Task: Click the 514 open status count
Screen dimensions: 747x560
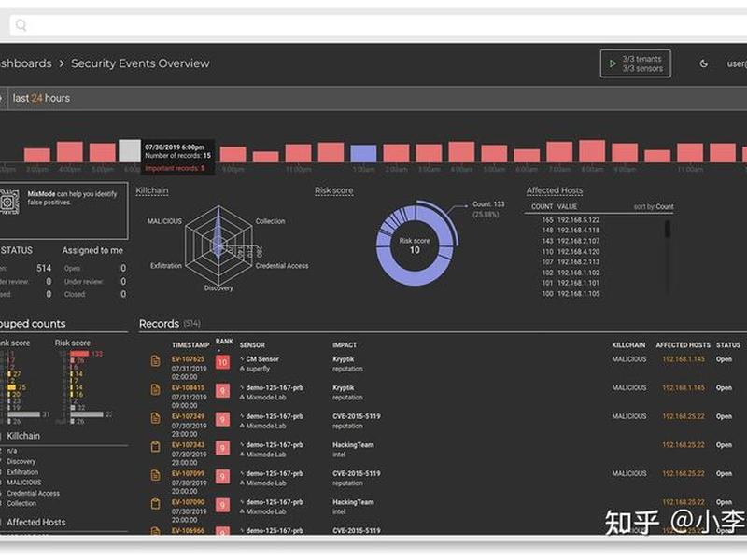Action: (x=44, y=268)
